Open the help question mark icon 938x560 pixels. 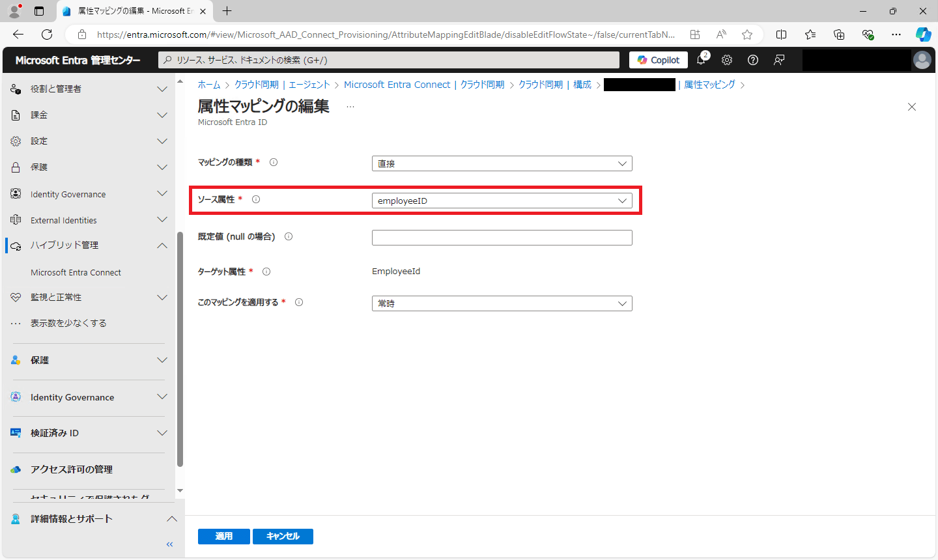[x=753, y=60]
